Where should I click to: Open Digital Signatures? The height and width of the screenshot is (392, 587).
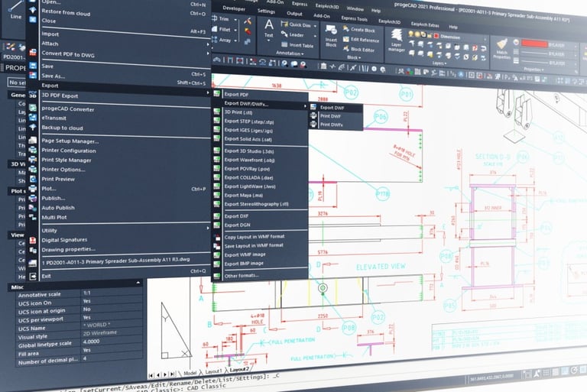(64, 240)
